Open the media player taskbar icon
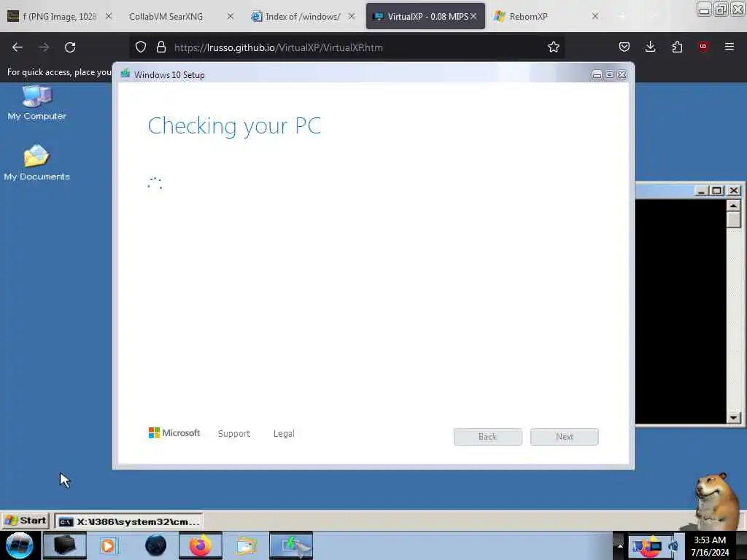Viewport: 747px width, 560px height. point(108,545)
